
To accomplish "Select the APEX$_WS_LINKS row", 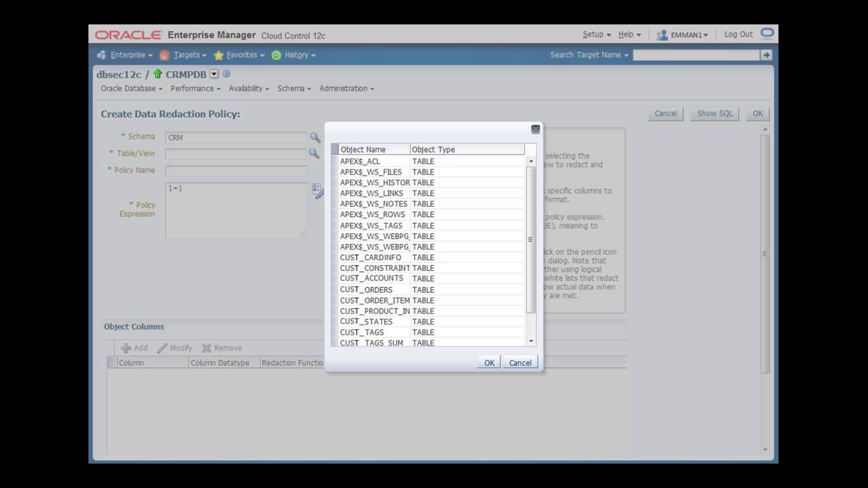I will [x=431, y=193].
